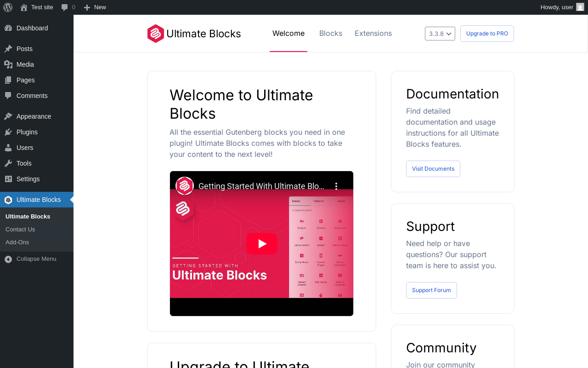Open the WordPress logo menu
This screenshot has height=368, width=588.
pos(8,7)
